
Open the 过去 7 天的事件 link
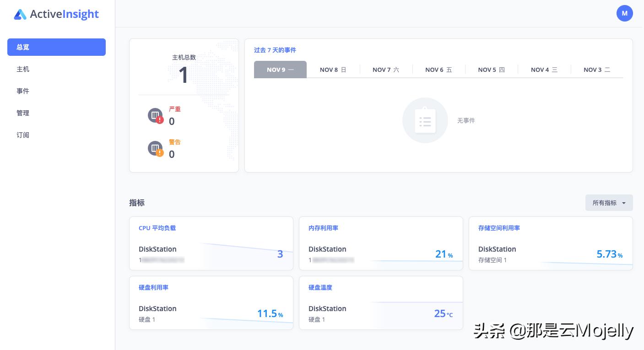click(x=275, y=50)
